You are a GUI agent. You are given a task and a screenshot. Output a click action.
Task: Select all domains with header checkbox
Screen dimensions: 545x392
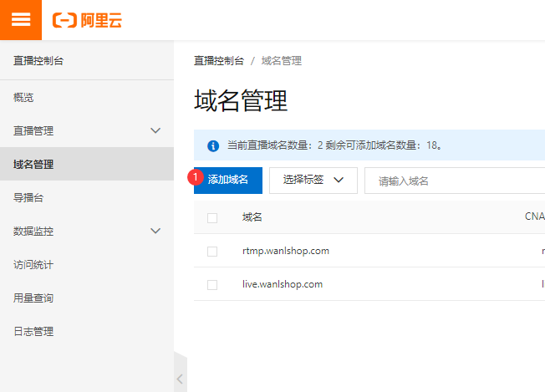212,218
